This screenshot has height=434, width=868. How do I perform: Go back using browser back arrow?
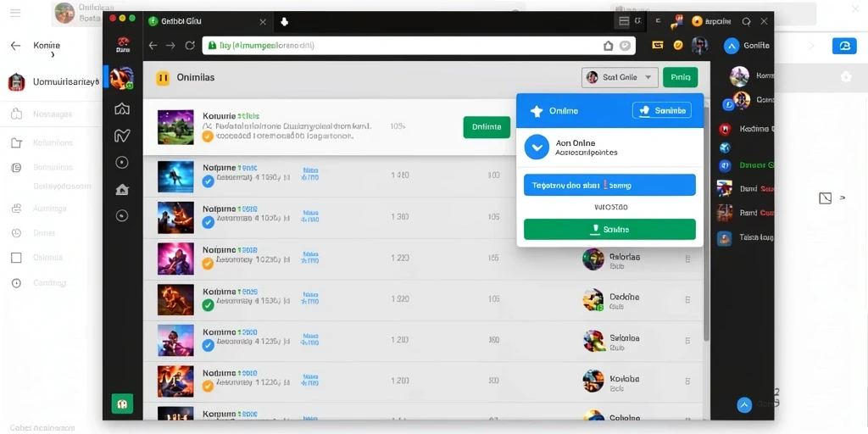tap(153, 46)
